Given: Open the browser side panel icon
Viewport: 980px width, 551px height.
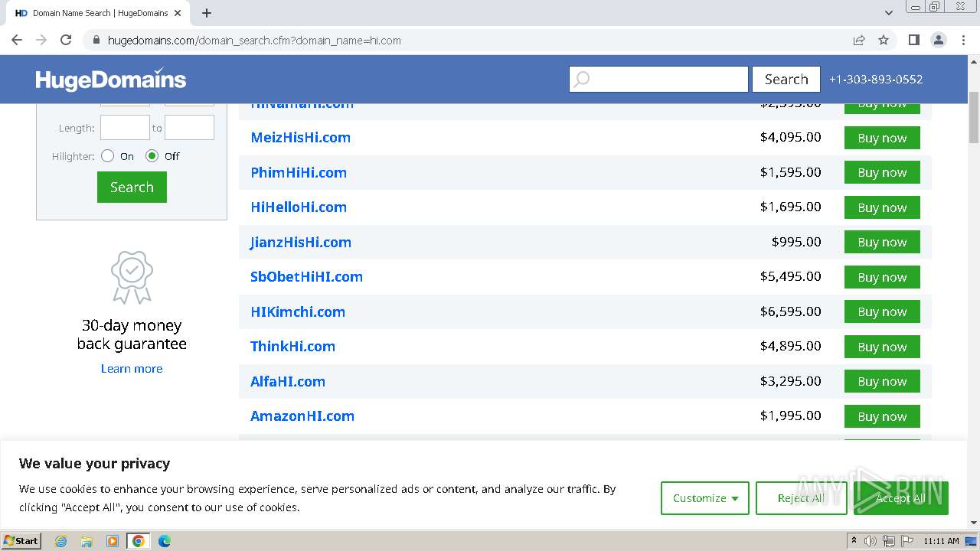Looking at the screenshot, I should pyautogui.click(x=913, y=41).
